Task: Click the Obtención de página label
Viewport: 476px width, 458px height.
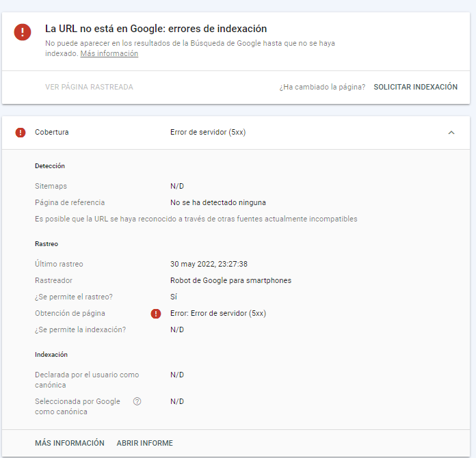Action: [70, 313]
